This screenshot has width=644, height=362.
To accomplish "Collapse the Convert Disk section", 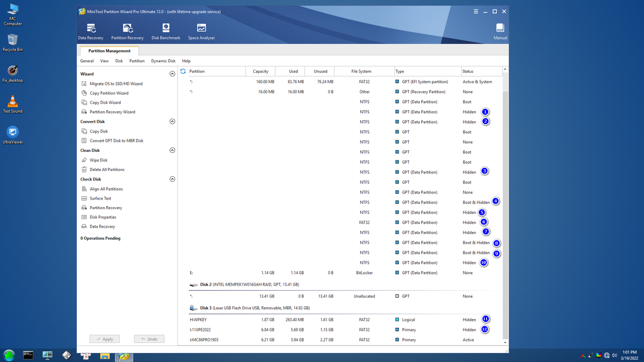I will 172,122.
